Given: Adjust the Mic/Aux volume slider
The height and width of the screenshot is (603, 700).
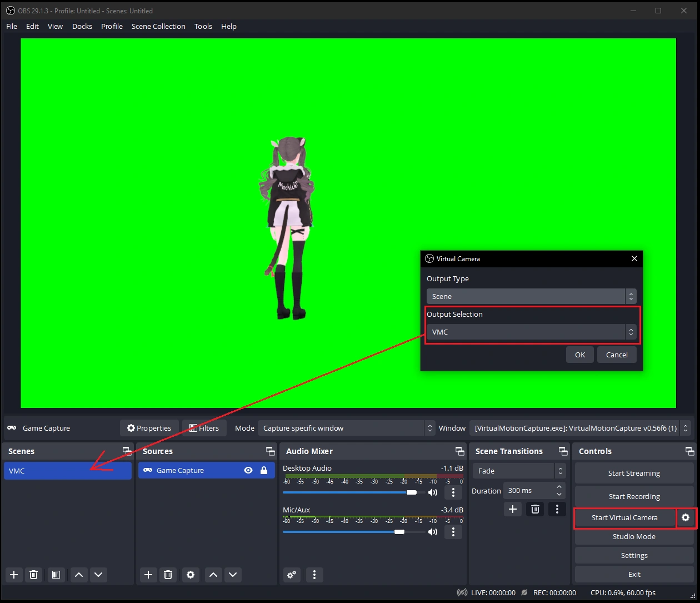Looking at the screenshot, I should [x=353, y=532].
